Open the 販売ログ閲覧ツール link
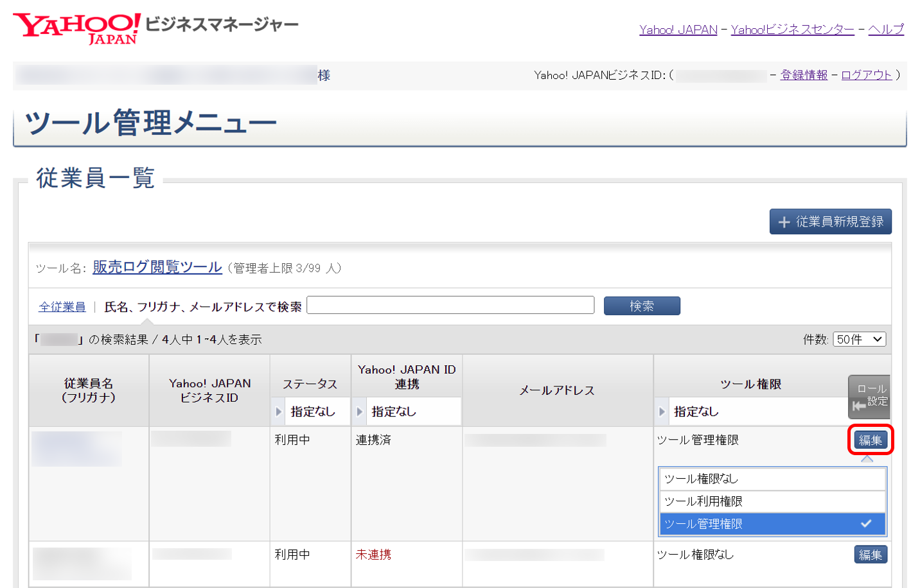920x588 pixels. pyautogui.click(x=157, y=267)
